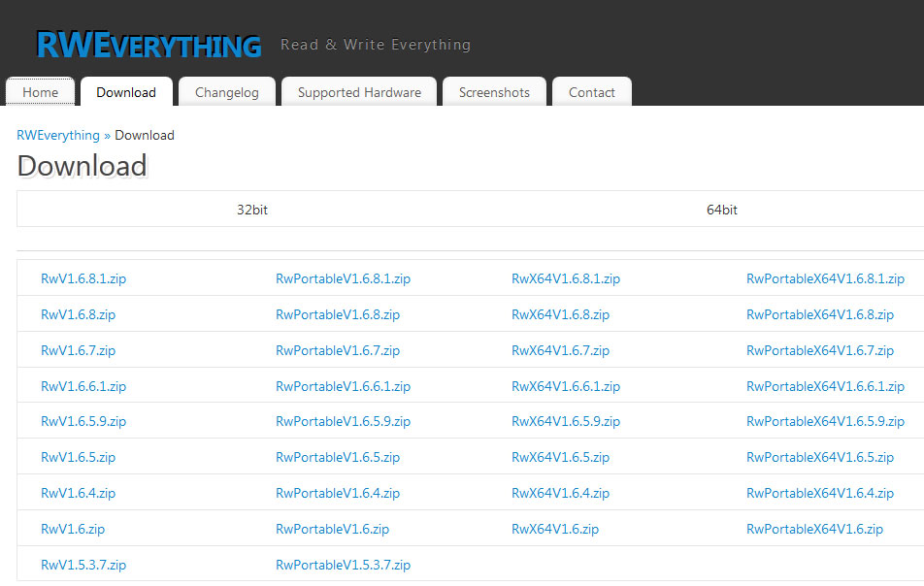The image size is (924, 586).
Task: Download RwPortableX64V1.6.8.1.zip
Action: tap(825, 278)
